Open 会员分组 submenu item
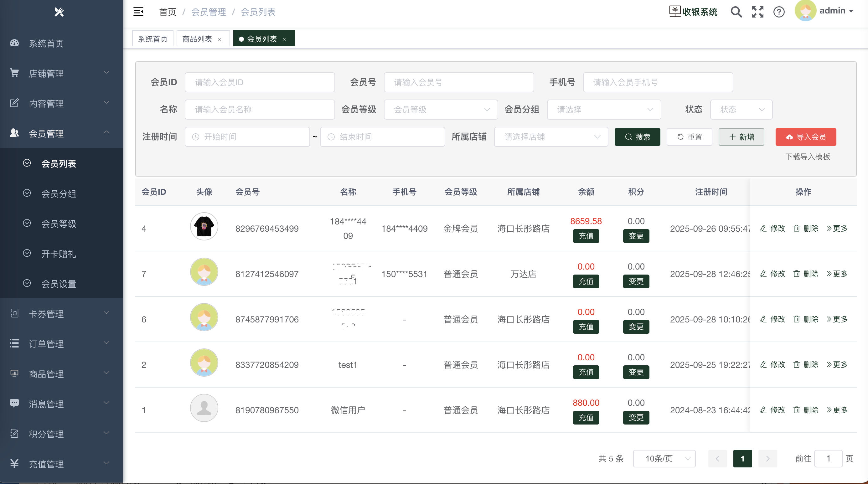This screenshot has width=868, height=484. point(59,194)
